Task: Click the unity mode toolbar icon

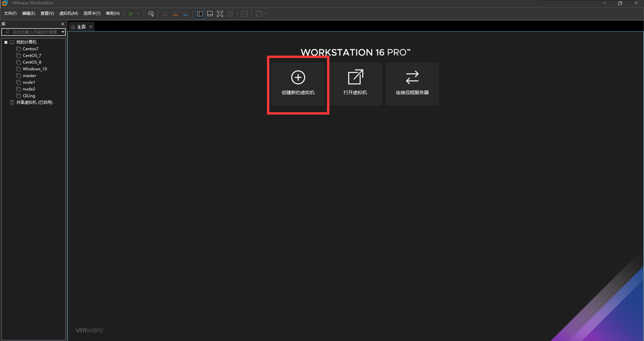Action: (230, 14)
